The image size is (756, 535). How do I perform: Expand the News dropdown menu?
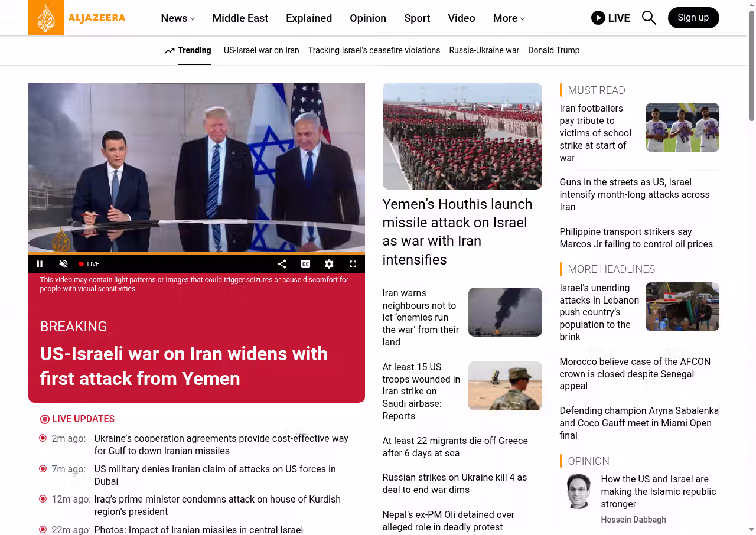(178, 18)
